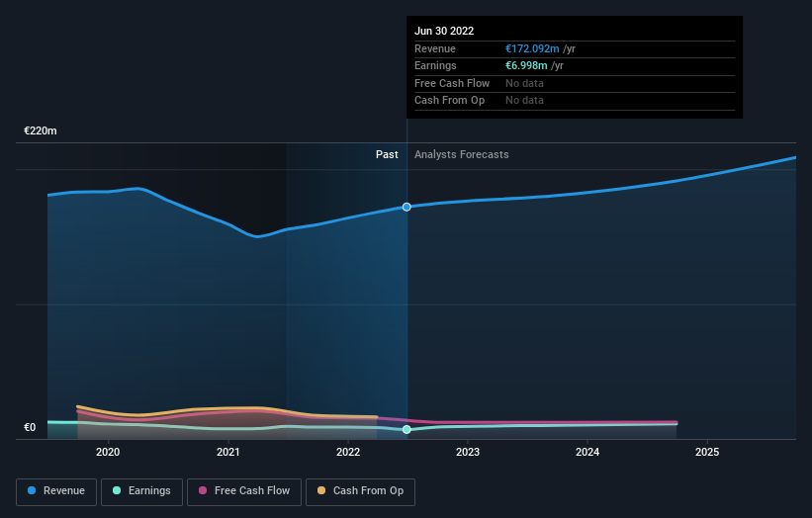This screenshot has height=518, width=812.
Task: Select the 2022 x-axis label
Action: coord(348,453)
